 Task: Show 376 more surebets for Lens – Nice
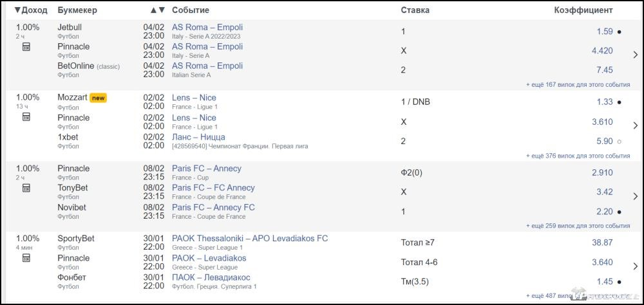(x=578, y=156)
